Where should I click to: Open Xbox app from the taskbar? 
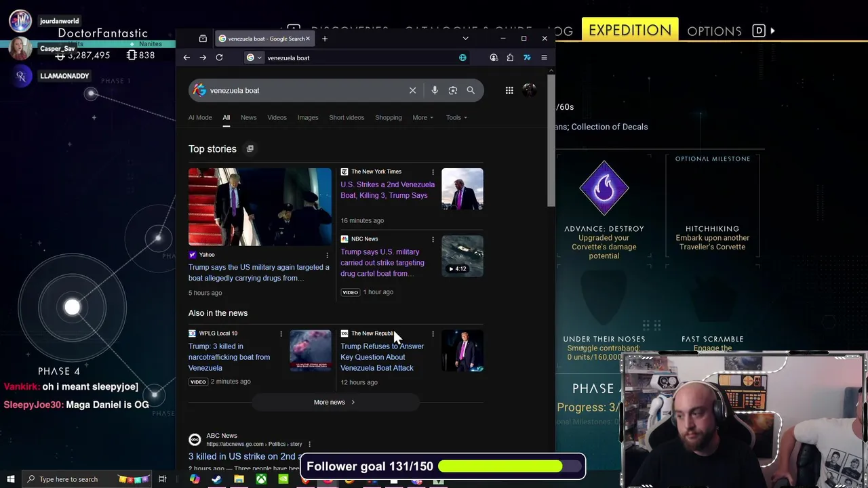[x=261, y=479]
